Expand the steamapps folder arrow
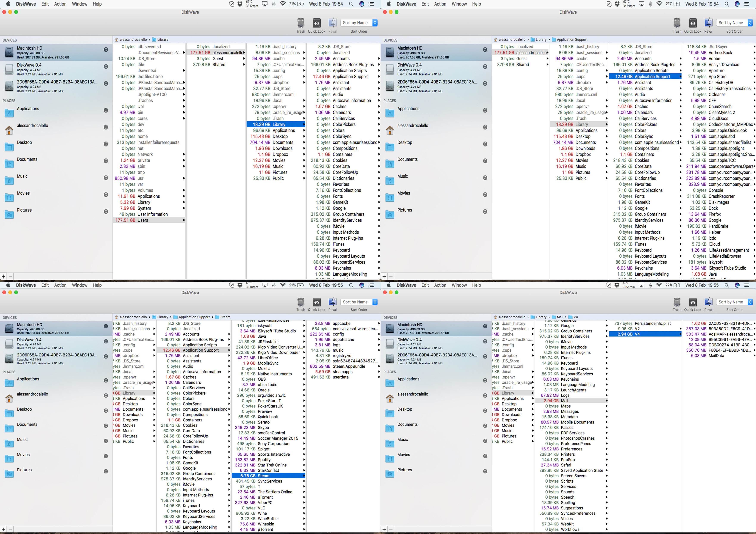The width and height of the screenshot is (756, 534). pyautogui.click(x=379, y=372)
